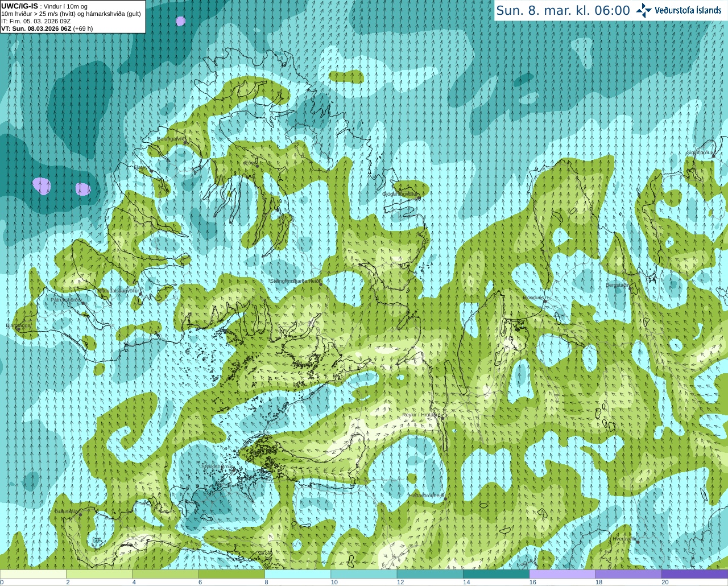Image resolution: width=728 pixels, height=586 pixels.
Task: Click the Patreksfjörður station label
Action: (x=67, y=299)
